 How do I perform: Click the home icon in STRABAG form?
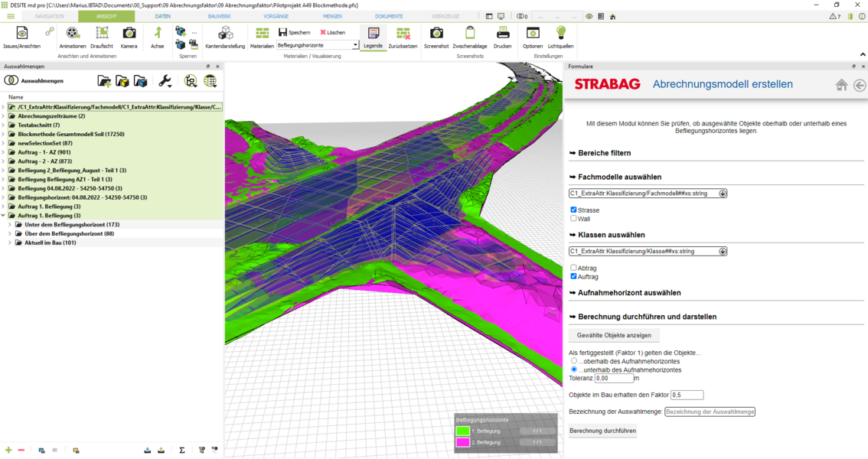click(x=841, y=85)
